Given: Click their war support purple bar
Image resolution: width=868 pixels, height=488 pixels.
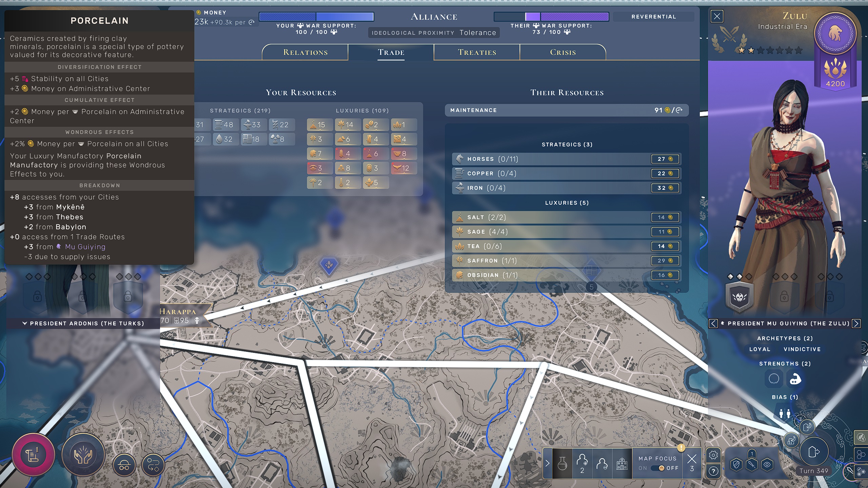Looking at the screenshot, I should click(x=551, y=17).
